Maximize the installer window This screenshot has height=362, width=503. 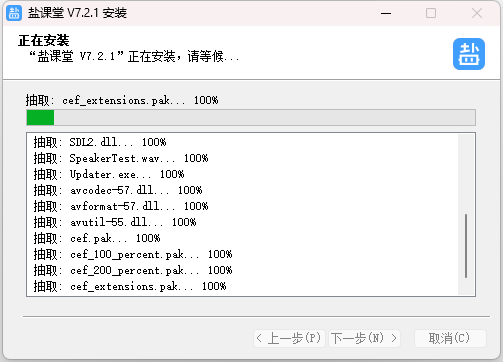coord(431,13)
